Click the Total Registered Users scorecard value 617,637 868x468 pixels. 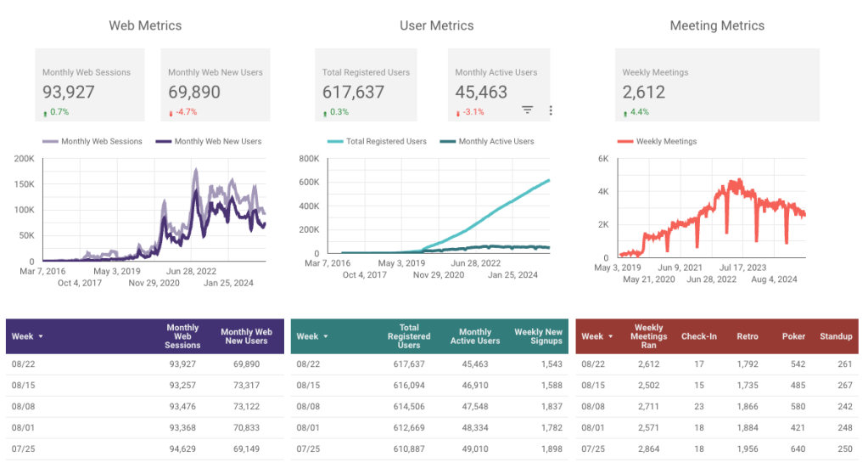tap(353, 92)
